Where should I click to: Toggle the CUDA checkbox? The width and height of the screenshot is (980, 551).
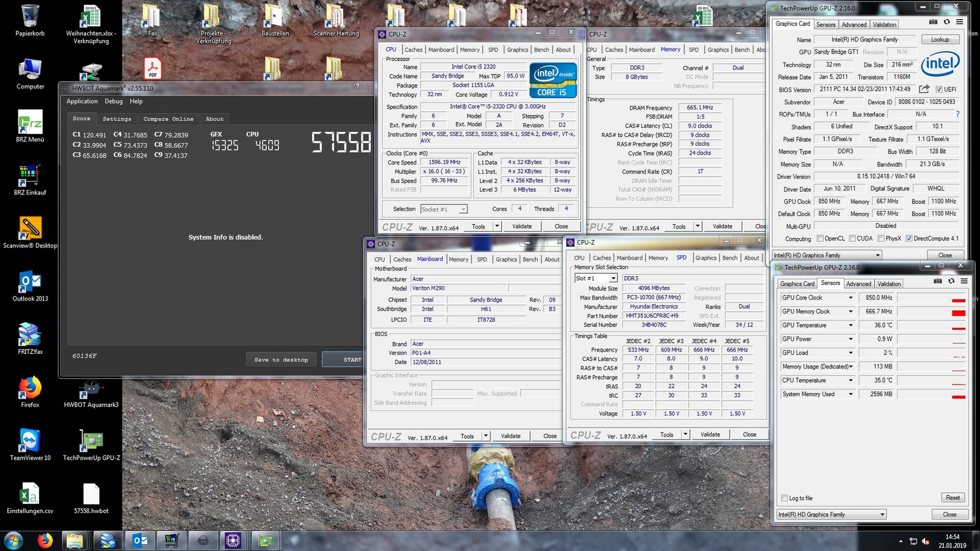(x=852, y=238)
